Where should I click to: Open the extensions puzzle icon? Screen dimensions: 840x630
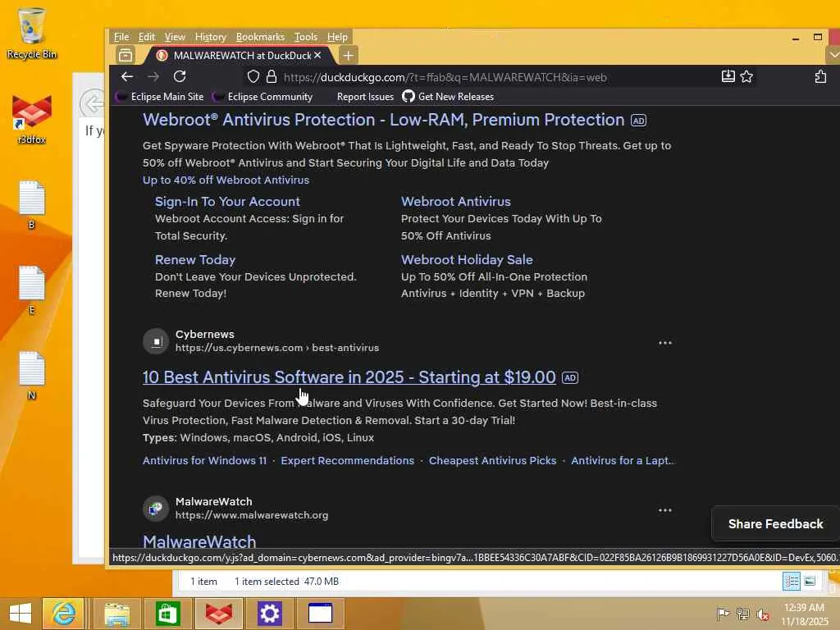pos(820,76)
